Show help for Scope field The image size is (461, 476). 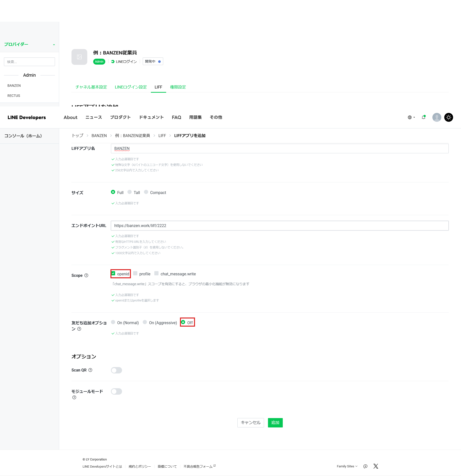pos(86,275)
